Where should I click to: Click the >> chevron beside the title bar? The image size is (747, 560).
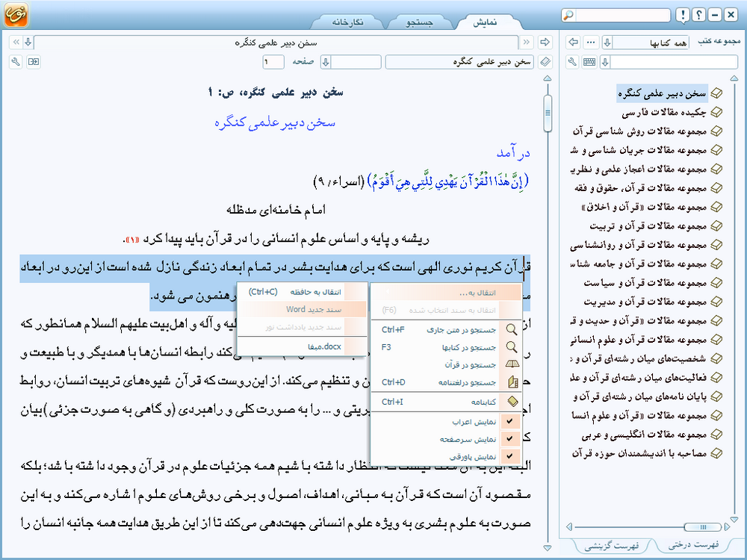click(x=527, y=43)
